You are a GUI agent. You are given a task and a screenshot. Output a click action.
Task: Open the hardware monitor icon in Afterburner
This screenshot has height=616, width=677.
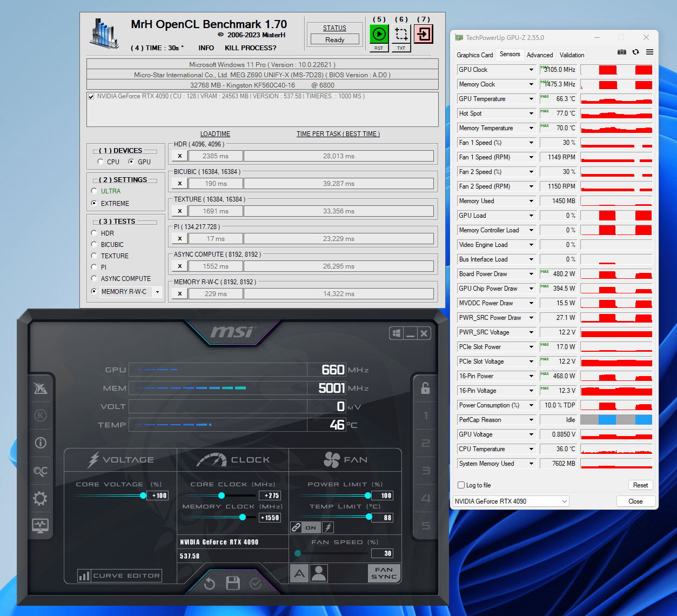(41, 525)
